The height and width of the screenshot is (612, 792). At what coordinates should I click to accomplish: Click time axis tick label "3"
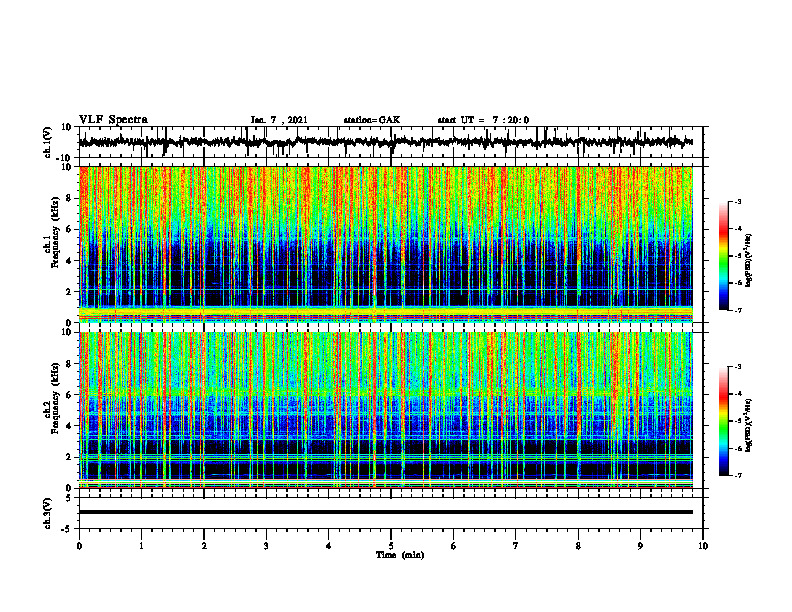click(266, 546)
